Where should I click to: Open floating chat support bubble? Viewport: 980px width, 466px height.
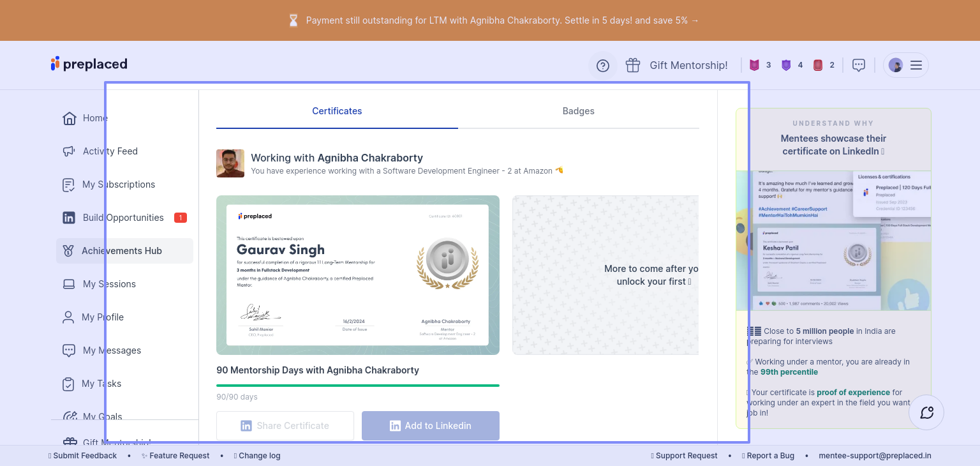pyautogui.click(x=926, y=412)
